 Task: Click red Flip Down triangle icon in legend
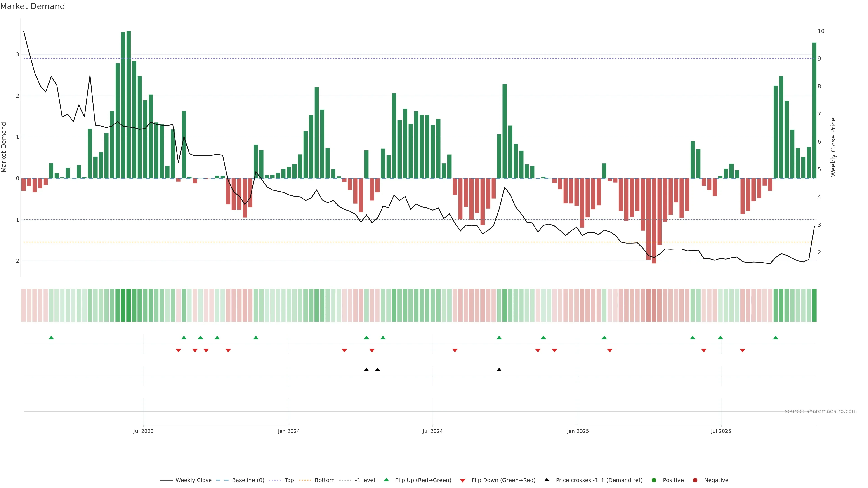point(463,481)
